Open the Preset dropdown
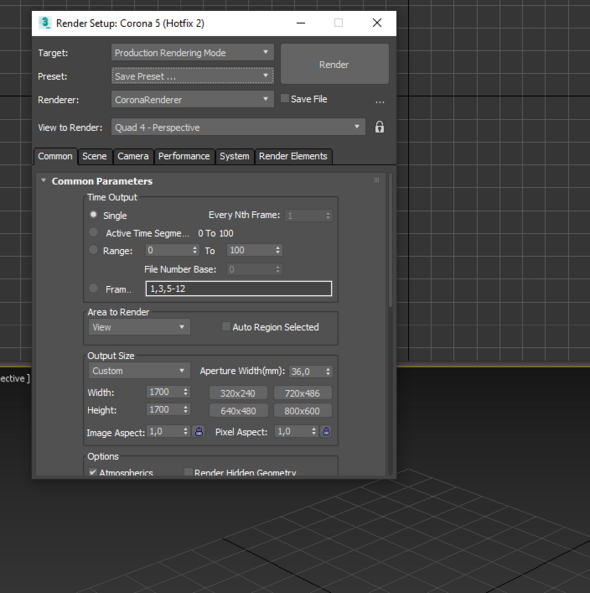590x593 pixels. click(x=193, y=76)
